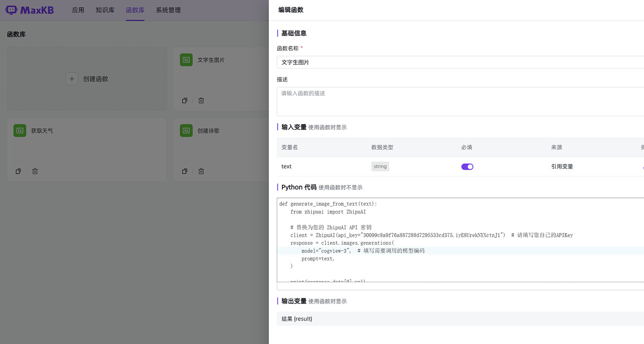Open the 应用 tab
This screenshot has height=344, width=644.
pyautogui.click(x=78, y=10)
